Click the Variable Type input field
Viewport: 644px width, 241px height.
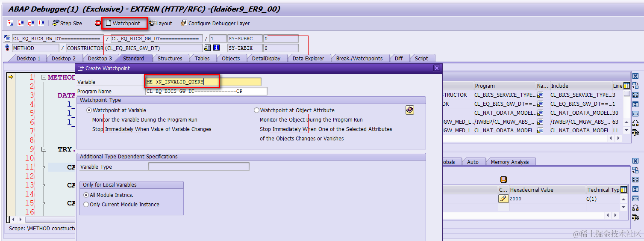[199, 167]
